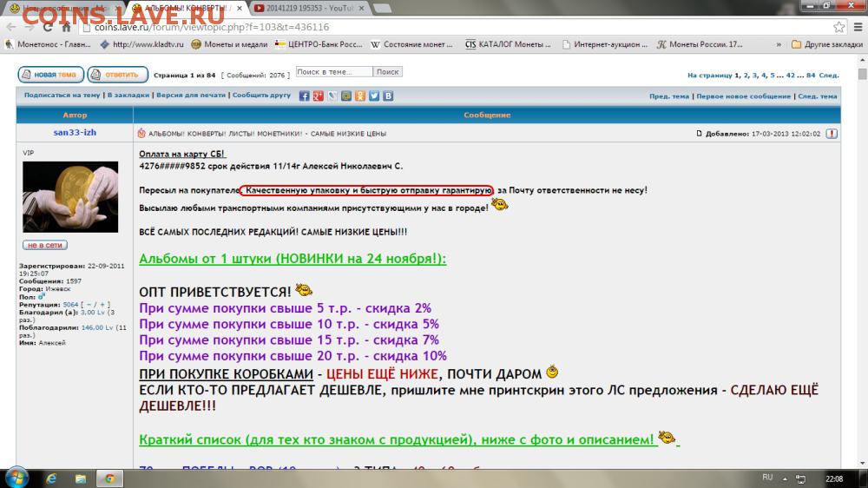This screenshot has width=868, height=488.
Task: Close the YouTube tab
Action: [361, 9]
